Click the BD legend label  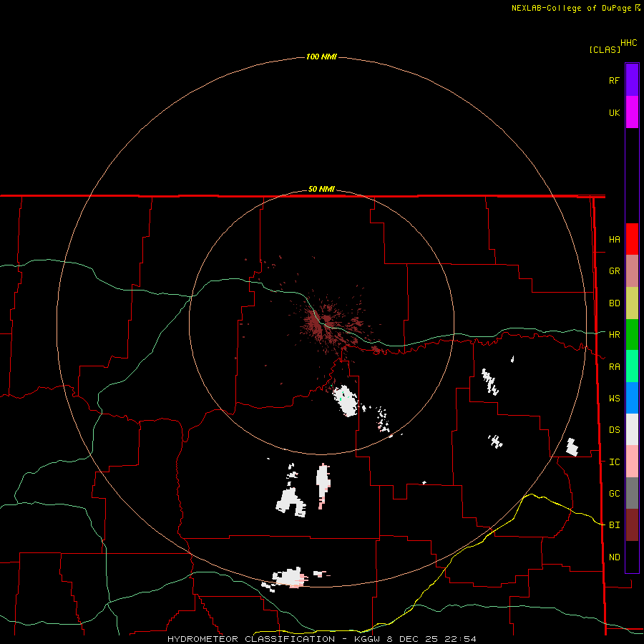click(614, 303)
